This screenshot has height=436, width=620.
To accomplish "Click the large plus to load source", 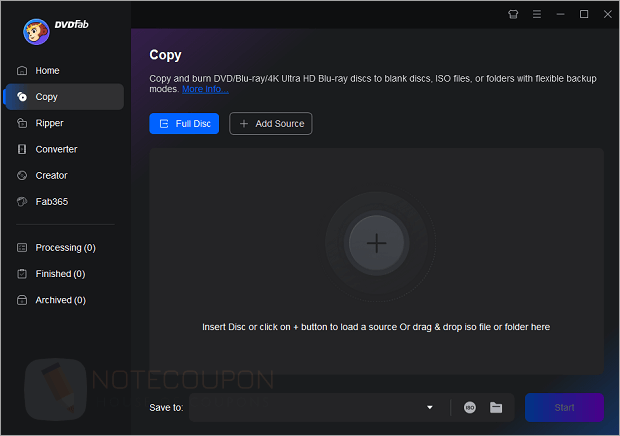I will (376, 243).
